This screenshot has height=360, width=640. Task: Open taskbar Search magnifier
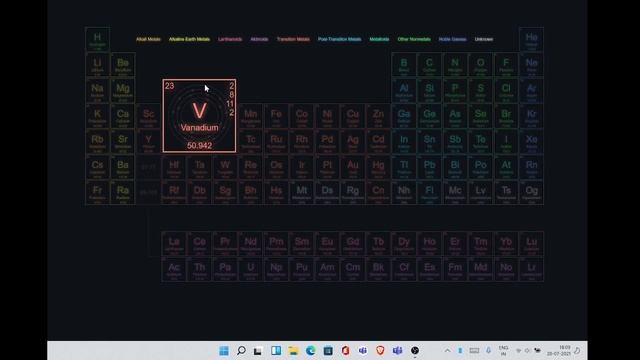click(x=241, y=351)
